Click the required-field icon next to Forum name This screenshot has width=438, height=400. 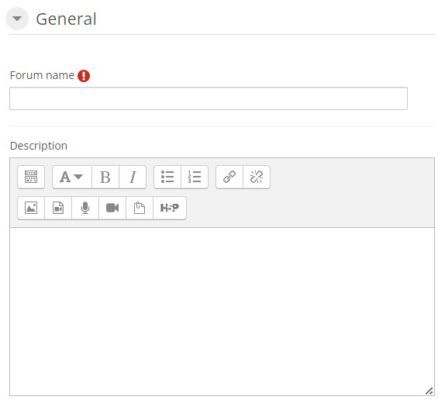pos(84,76)
